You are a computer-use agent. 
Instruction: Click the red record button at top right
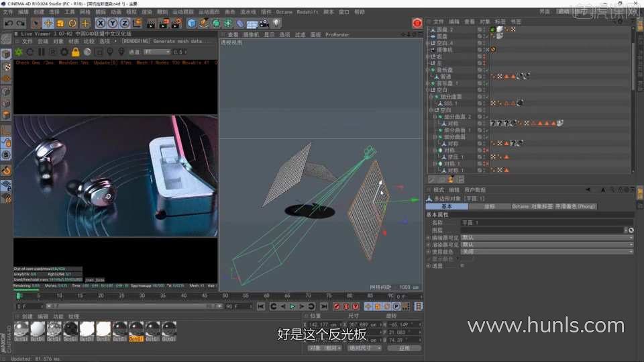pyautogui.click(x=417, y=24)
